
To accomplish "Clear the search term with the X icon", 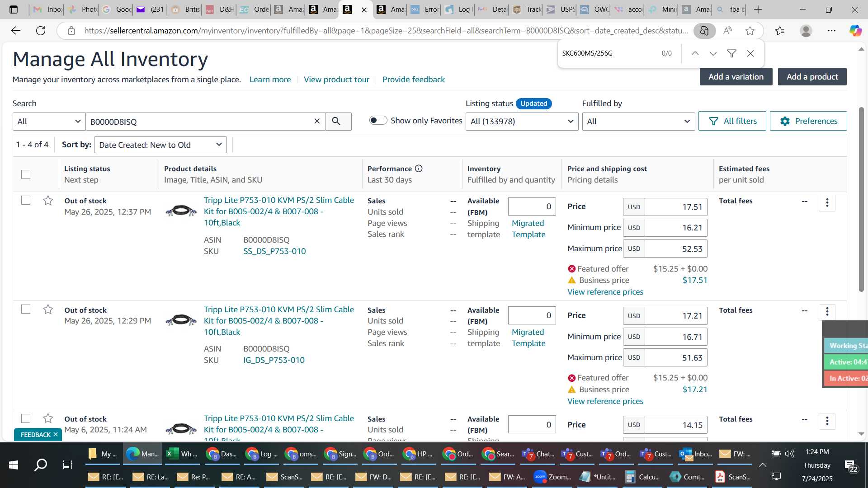I will point(317,121).
